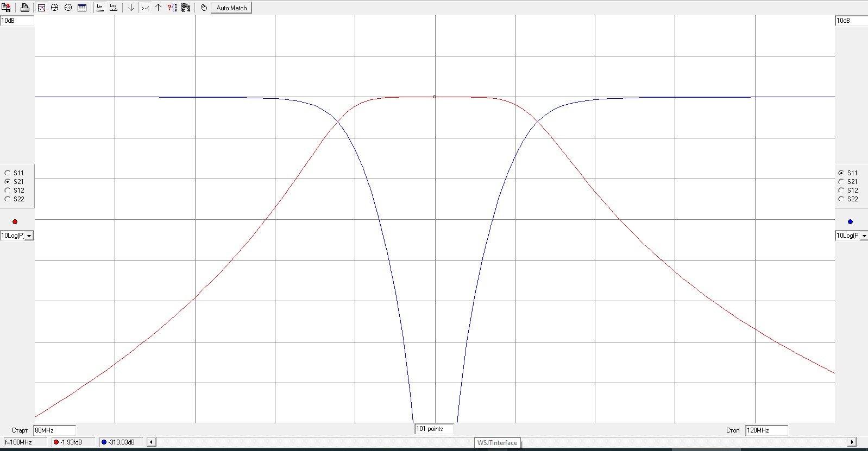Select the Lin frequency scale icon
This screenshot has height=451, width=868.
pos(100,8)
